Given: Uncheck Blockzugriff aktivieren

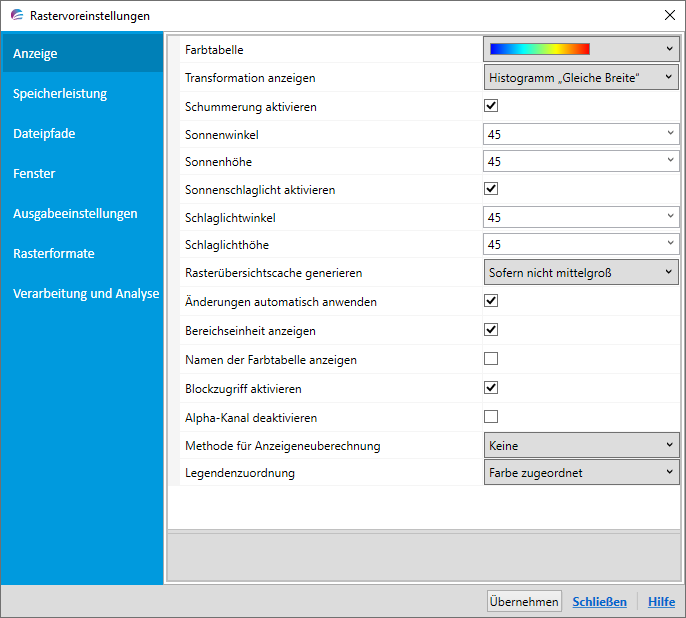Looking at the screenshot, I should [491, 388].
